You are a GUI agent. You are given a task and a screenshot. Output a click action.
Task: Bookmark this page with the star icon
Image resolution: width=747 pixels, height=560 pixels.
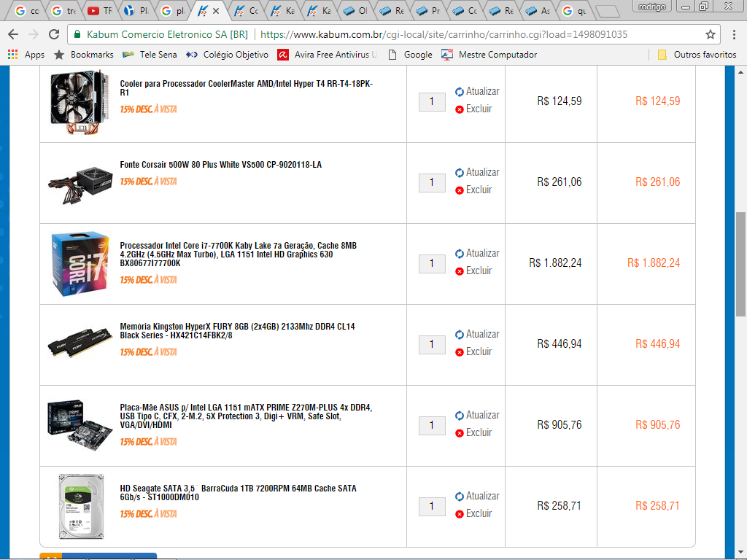click(x=711, y=34)
